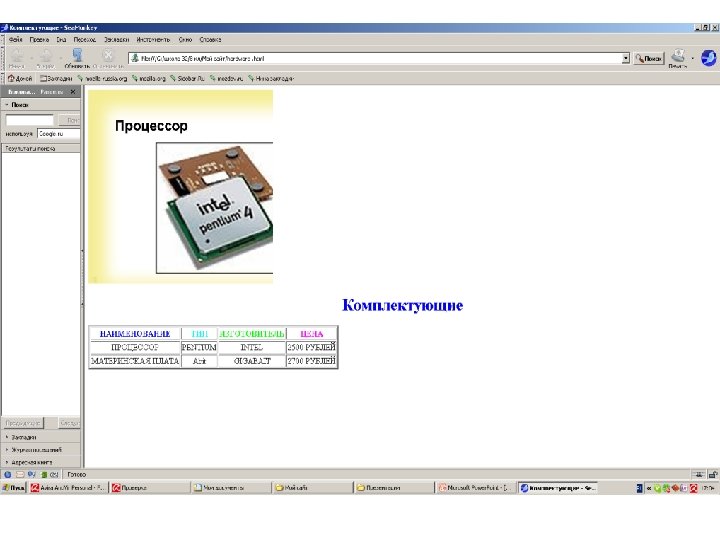Open the Sidebar.Ru bookmark
Image resolution: width=720 pixels, height=540 pixels.
click(x=187, y=79)
